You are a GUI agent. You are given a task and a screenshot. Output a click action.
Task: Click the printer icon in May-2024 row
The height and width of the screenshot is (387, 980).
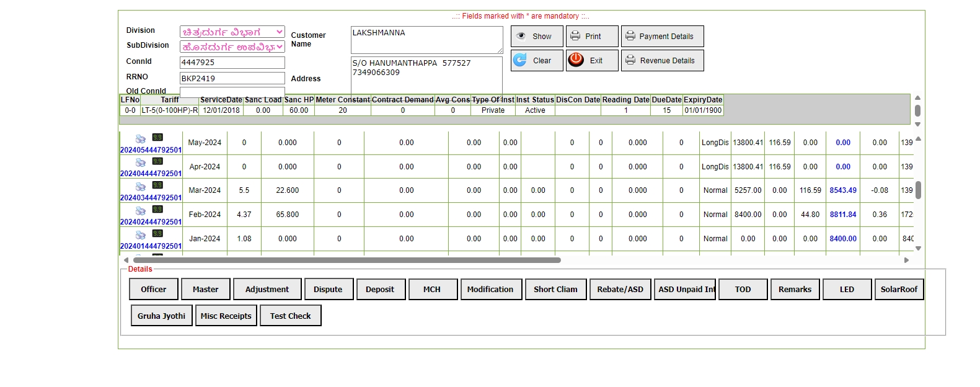coord(141,138)
